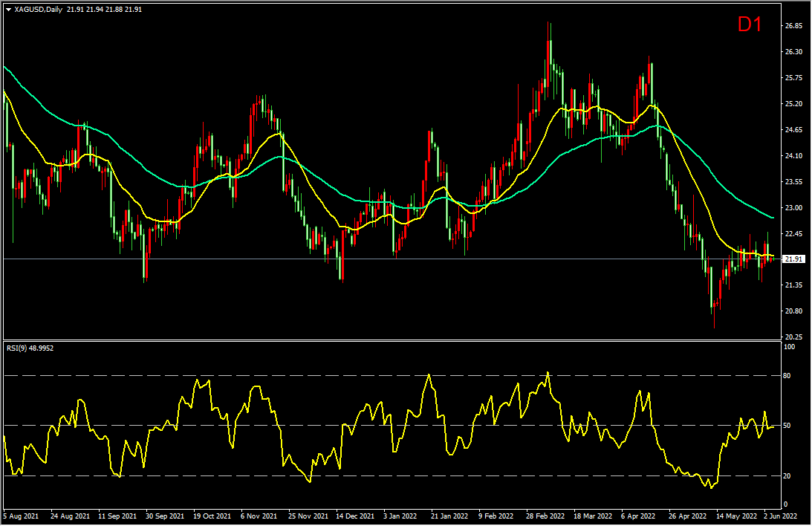Viewport: 812px width, 526px height.
Task: Click the 20.80 price scale label
Action: click(x=794, y=311)
